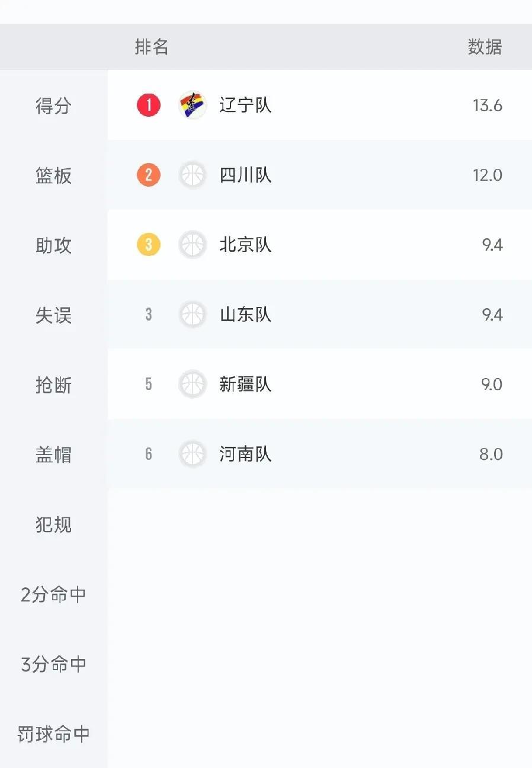This screenshot has width=532, height=768.
Task: Click the yellow rank 3 badge
Action: pos(149,245)
